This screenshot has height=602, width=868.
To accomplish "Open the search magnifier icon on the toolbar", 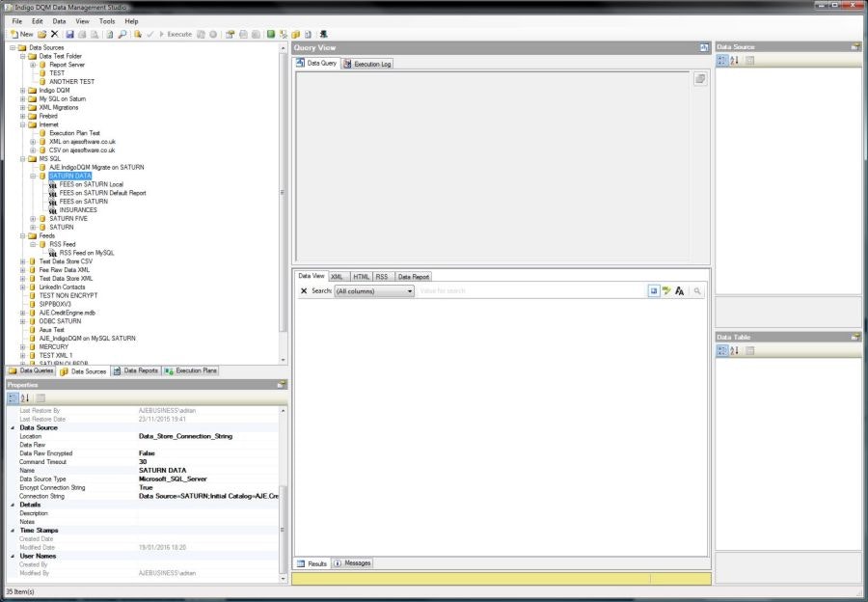I will (x=122, y=33).
